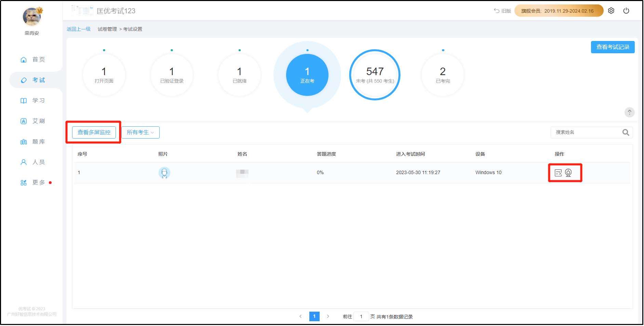Go to the previous page arrow

tap(301, 317)
